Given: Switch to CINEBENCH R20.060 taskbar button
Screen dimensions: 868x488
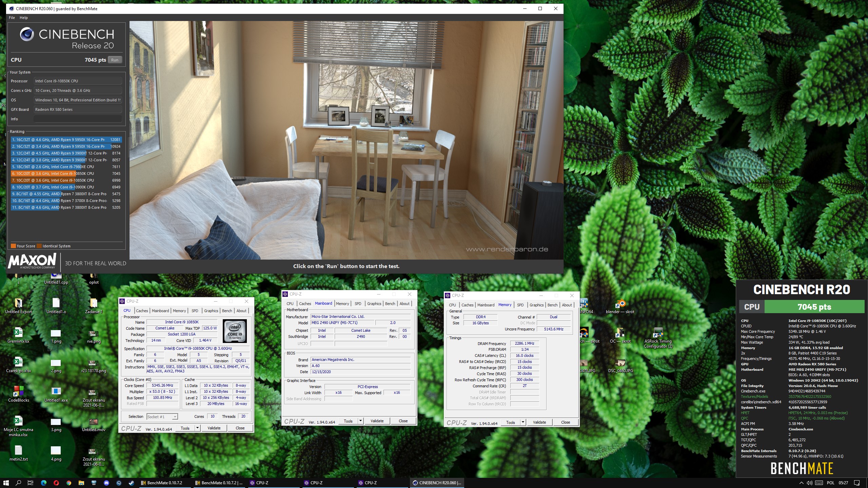Looking at the screenshot, I should point(437,483).
